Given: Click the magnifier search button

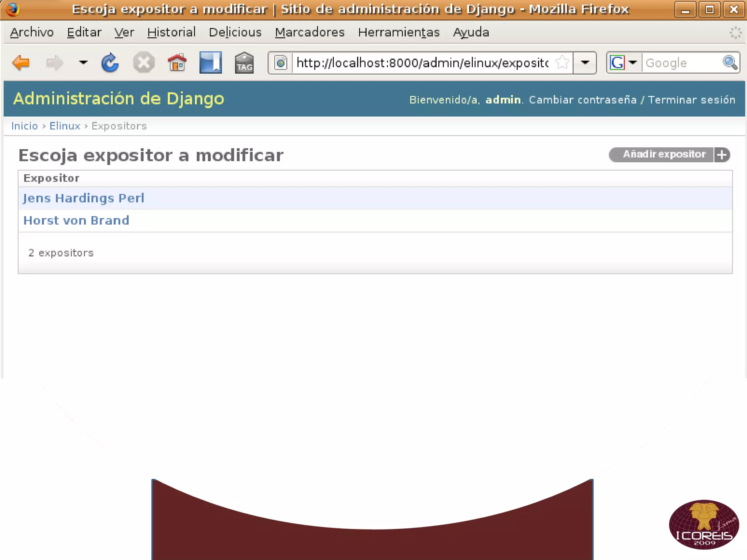Looking at the screenshot, I should pos(730,63).
